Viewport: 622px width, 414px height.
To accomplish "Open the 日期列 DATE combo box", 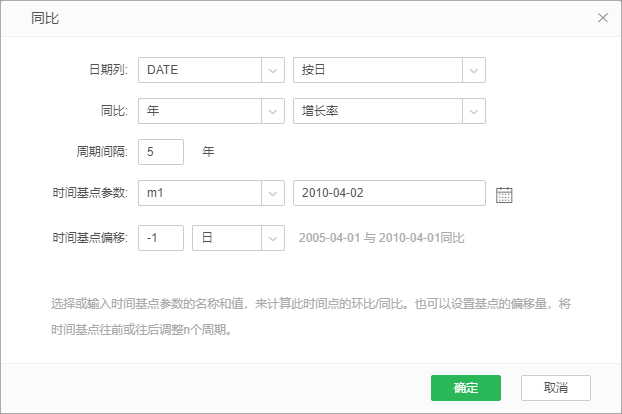I will click(x=200, y=70).
